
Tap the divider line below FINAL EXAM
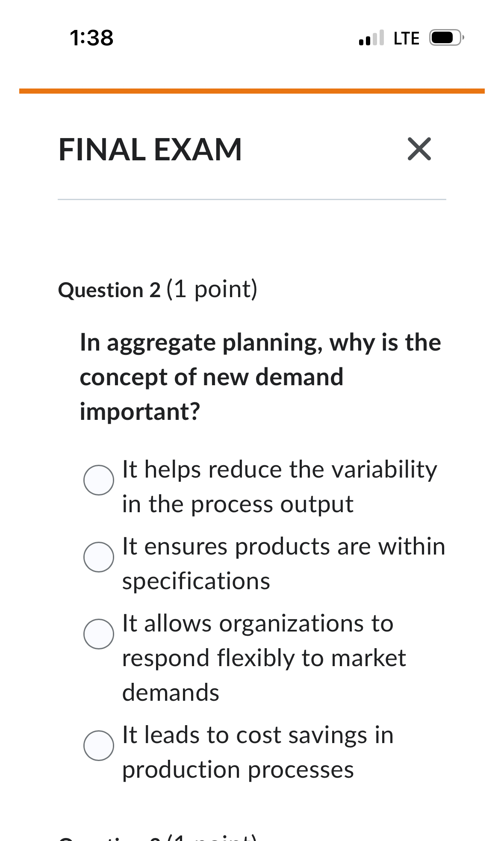[x=252, y=199]
